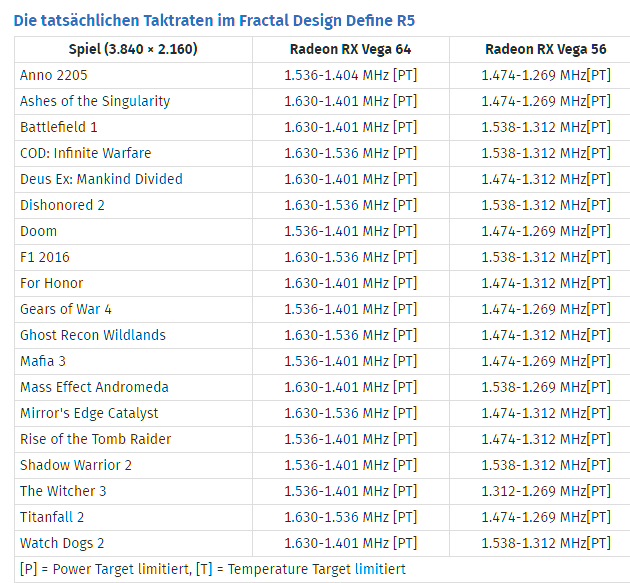Click Vega 56 clock value for Anno 2205
Image resolution: width=630 pixels, height=583 pixels.
(x=546, y=75)
